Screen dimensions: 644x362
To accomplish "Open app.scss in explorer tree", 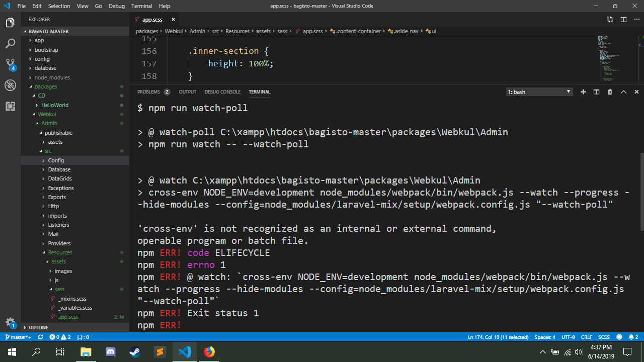I will coord(68,317).
